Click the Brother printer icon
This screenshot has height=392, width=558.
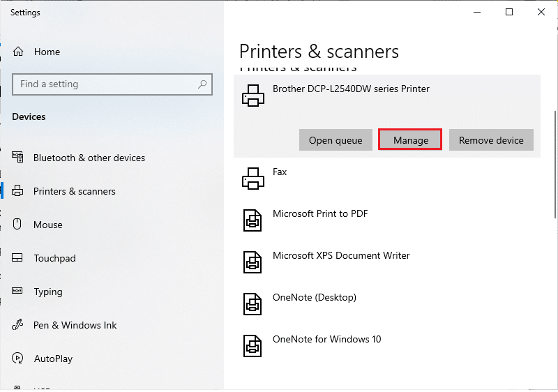(253, 96)
